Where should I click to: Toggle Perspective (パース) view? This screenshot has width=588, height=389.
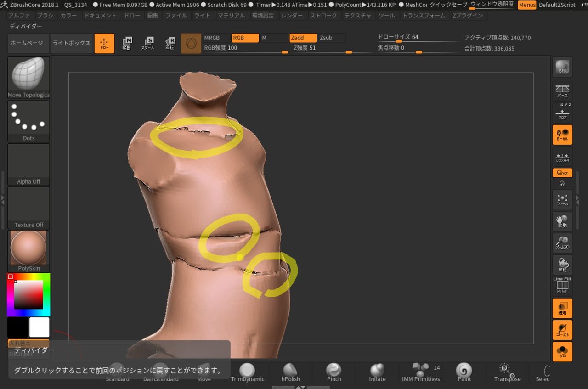click(x=562, y=91)
